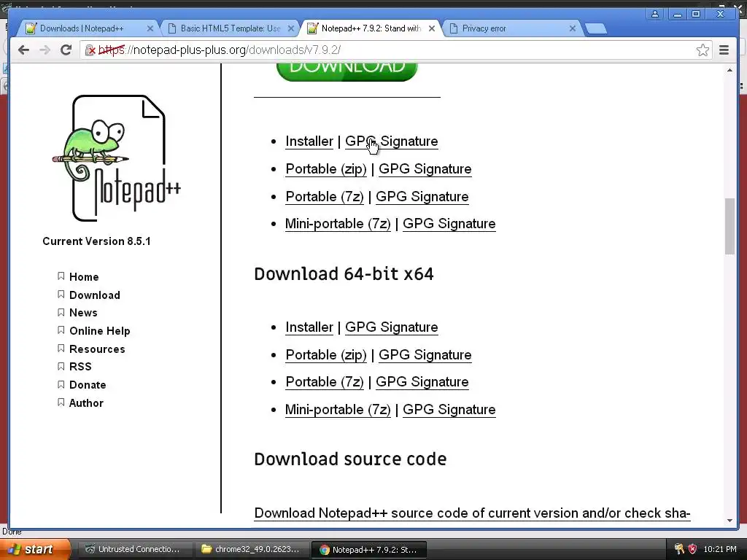The height and width of the screenshot is (560, 747).
Task: Click the Chrome user profile icon
Action: tap(655, 14)
